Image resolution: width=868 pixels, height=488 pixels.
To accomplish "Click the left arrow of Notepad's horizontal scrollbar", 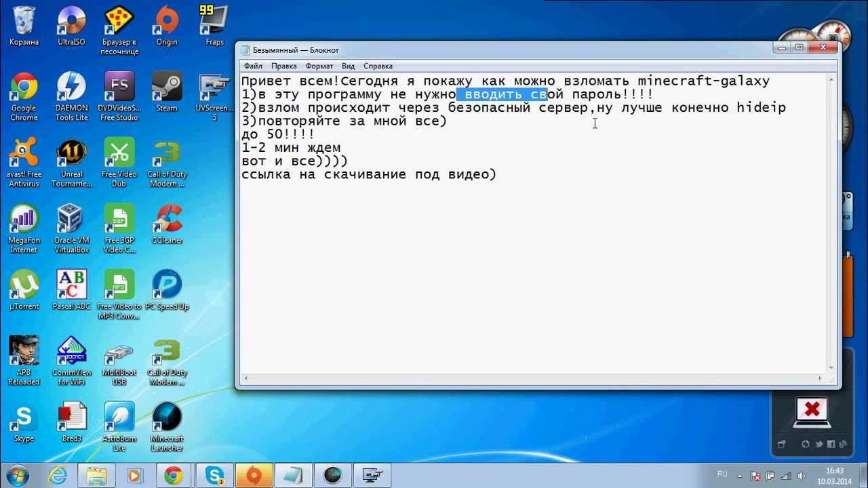I will 245,378.
